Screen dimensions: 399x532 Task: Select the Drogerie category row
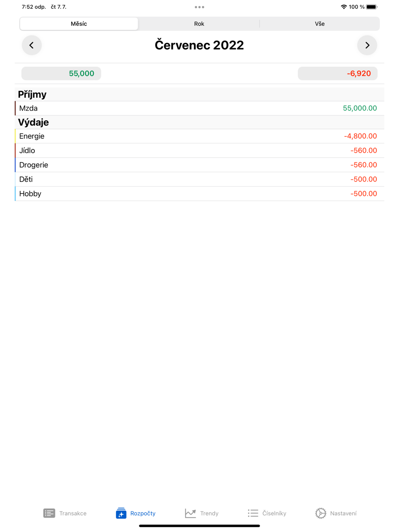pos(199,165)
